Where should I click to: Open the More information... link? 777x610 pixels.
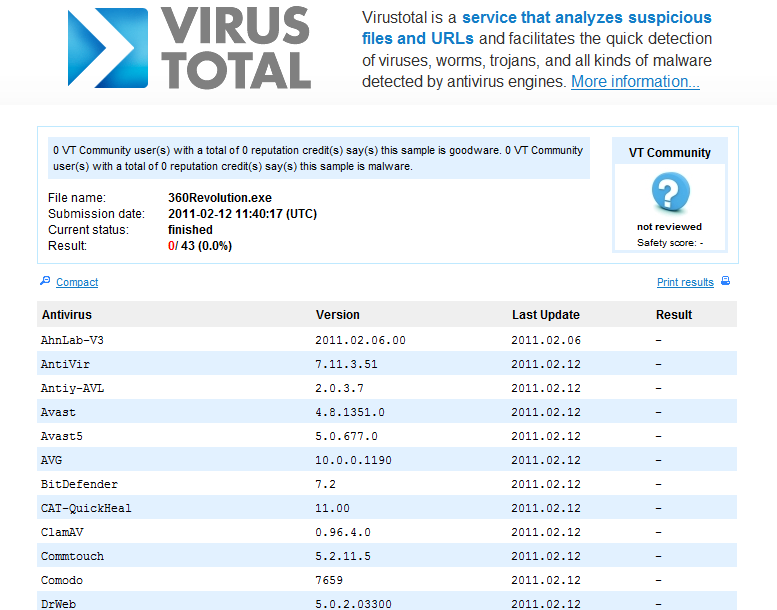click(635, 81)
